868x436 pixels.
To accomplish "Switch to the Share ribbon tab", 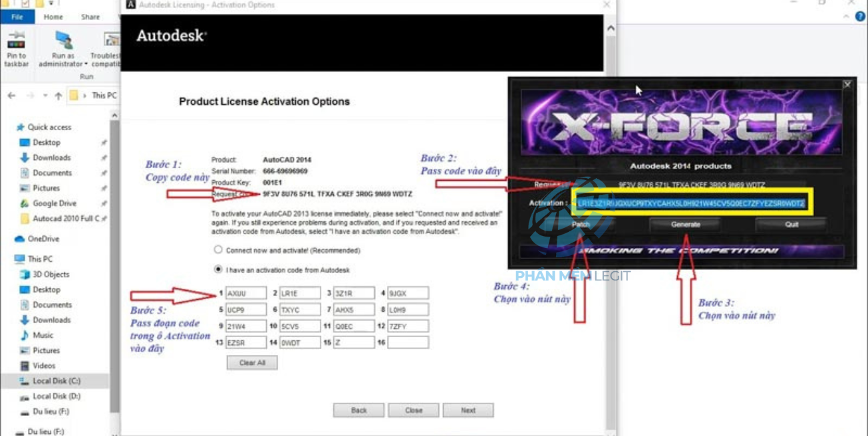I will point(90,17).
